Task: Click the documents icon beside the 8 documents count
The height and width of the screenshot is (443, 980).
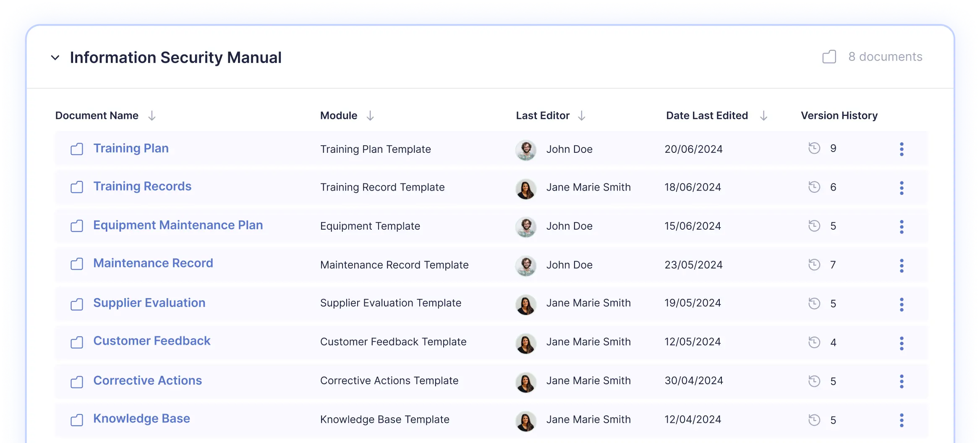Action: 829,57
